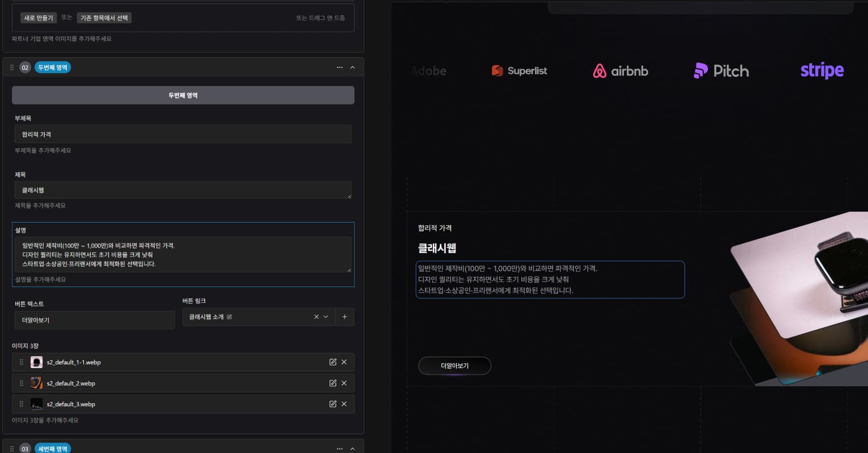Click the 기존 항목에서 선택 button
Image resolution: width=868 pixels, height=453 pixels.
[104, 18]
